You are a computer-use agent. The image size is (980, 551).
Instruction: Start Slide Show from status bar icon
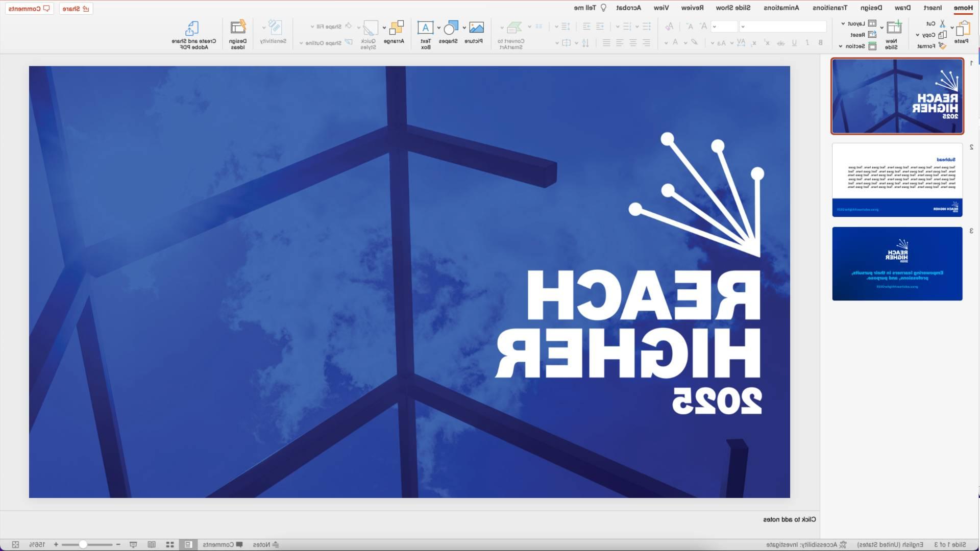click(133, 545)
